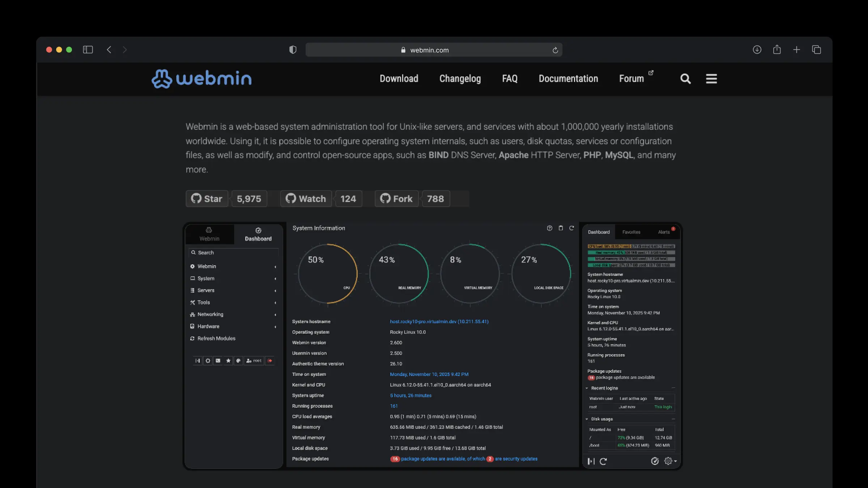Expand the Webmin category in sidebar
Viewport: 868px width, 488px height.
[233, 266]
